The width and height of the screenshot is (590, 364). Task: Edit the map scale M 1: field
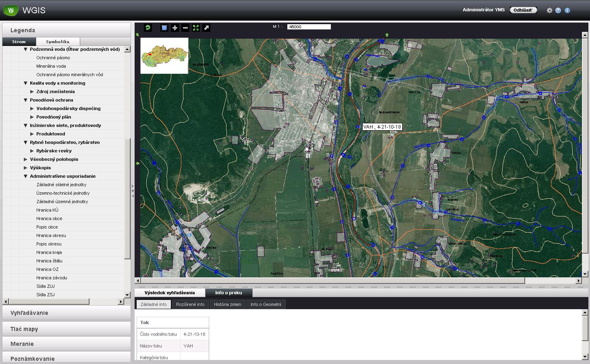pos(309,27)
